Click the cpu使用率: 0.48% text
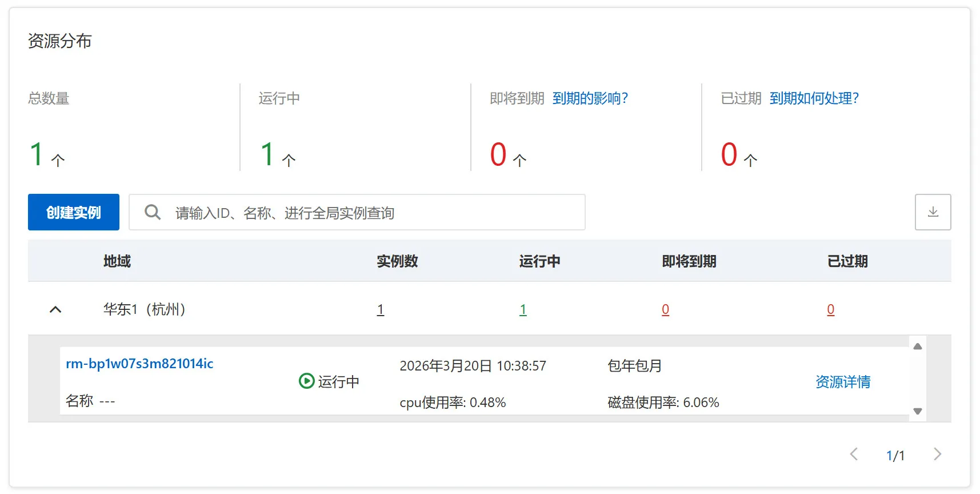The width and height of the screenshot is (980, 494). click(453, 403)
